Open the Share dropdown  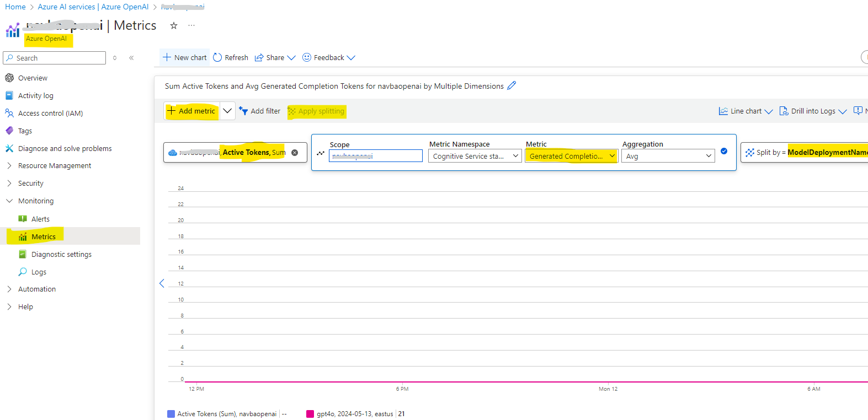coord(275,57)
